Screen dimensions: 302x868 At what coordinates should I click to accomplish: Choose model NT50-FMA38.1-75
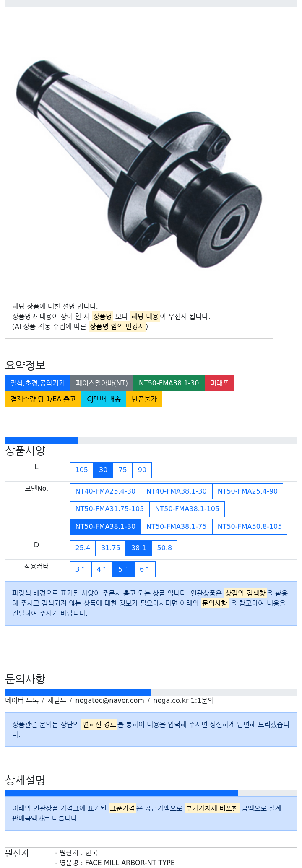click(x=177, y=527)
